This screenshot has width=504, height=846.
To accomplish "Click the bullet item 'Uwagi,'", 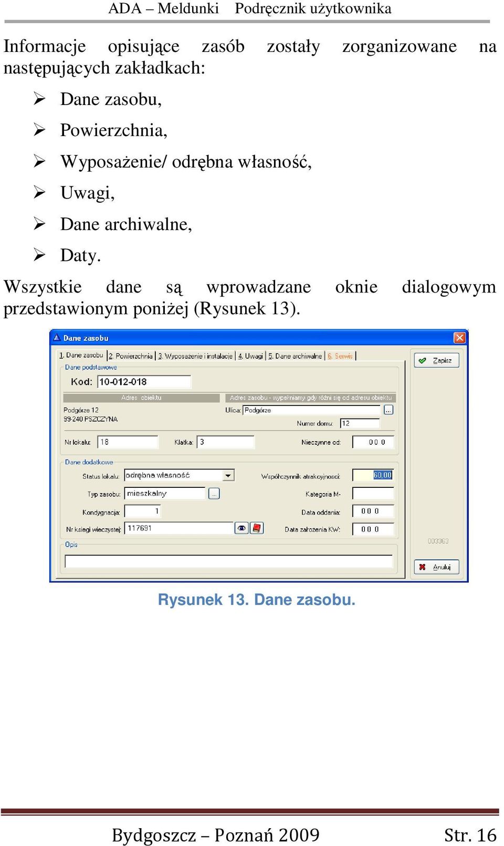I will [87, 193].
